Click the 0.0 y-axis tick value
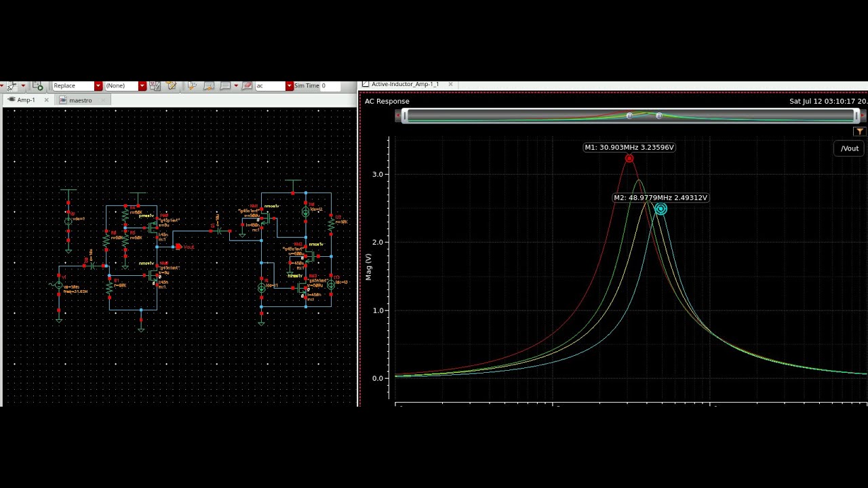 pos(377,378)
